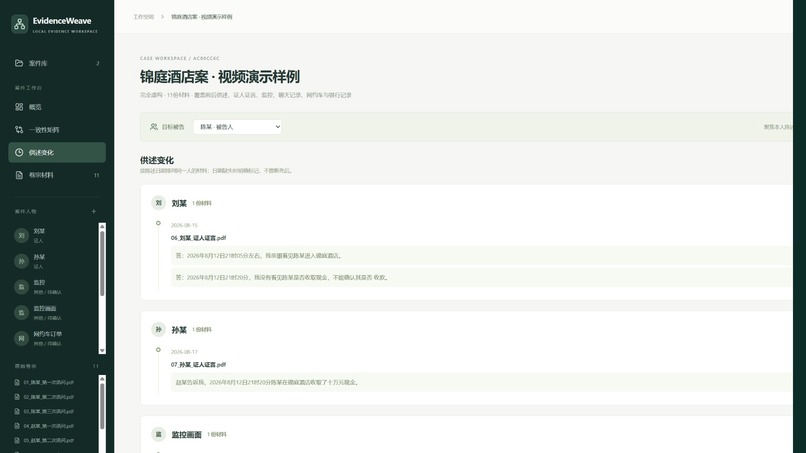Open the 02 pdf file in sidebar

[48, 397]
